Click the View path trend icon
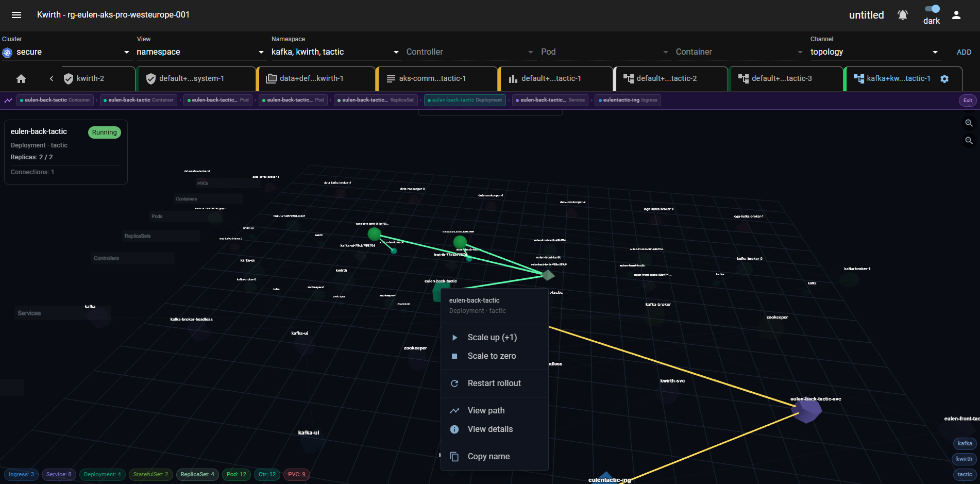This screenshot has width=980, height=484. click(x=454, y=411)
